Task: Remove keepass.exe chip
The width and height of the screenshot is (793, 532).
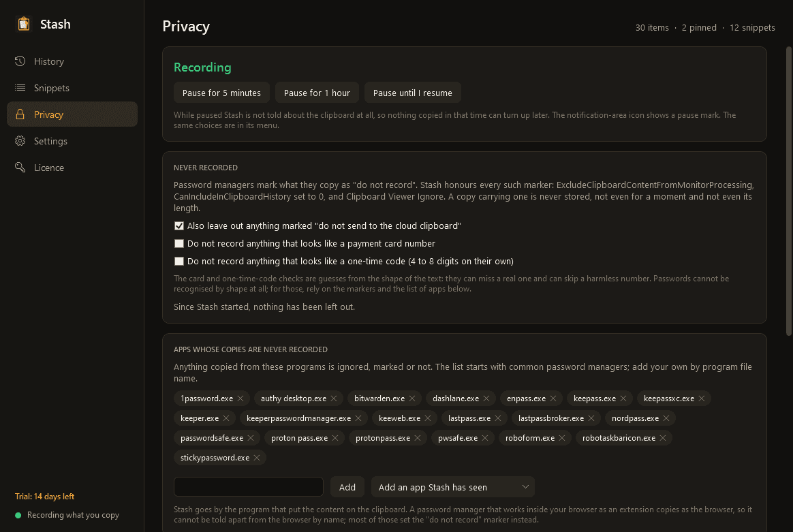Action: point(623,398)
